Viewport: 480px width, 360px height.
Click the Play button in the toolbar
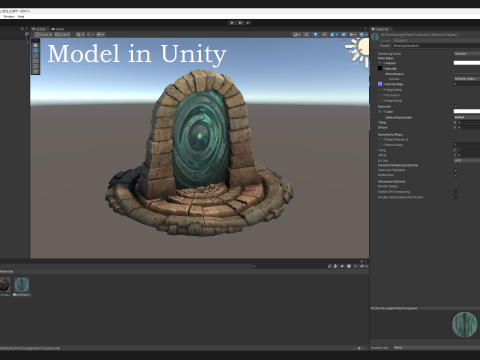(x=232, y=23)
